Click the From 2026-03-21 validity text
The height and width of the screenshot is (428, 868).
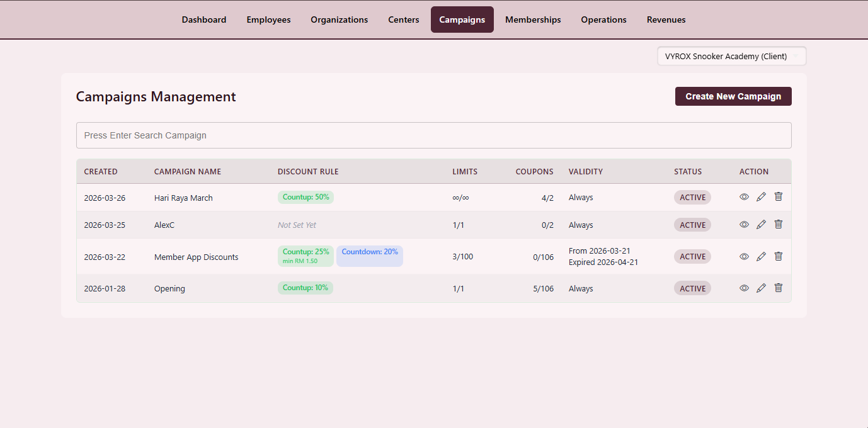[600, 251]
